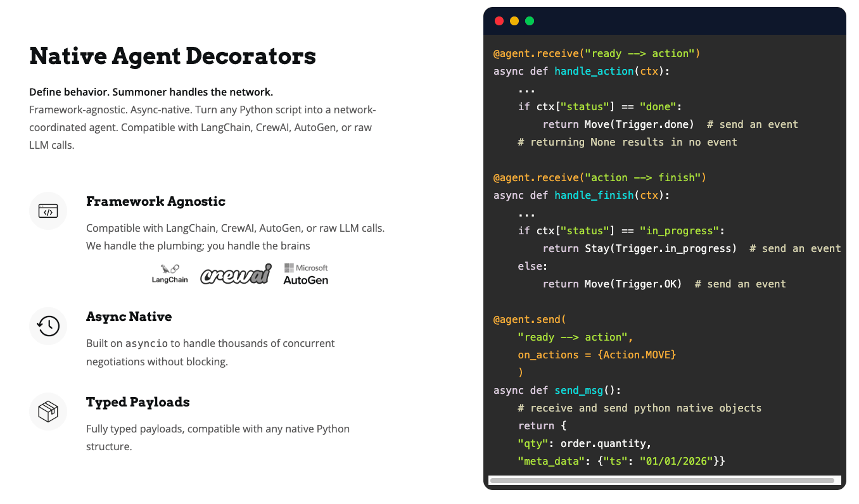This screenshot has width=859, height=504.
Task: Click the horizontal scrollbar under the code
Action: [x=662, y=481]
